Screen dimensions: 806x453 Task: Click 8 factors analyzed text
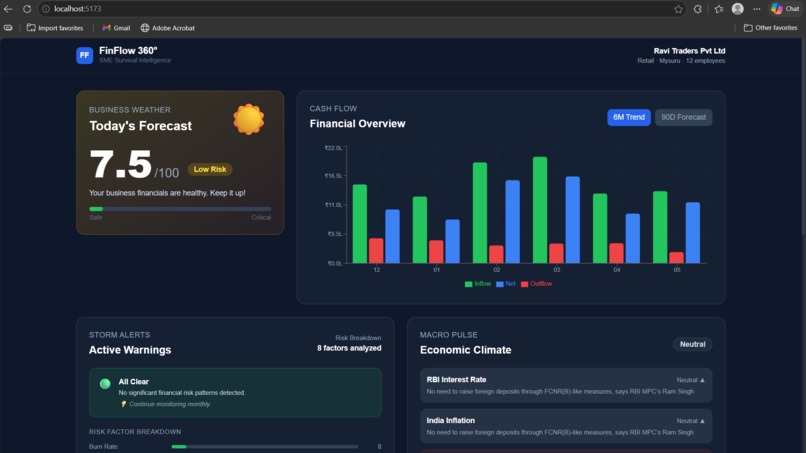(349, 348)
